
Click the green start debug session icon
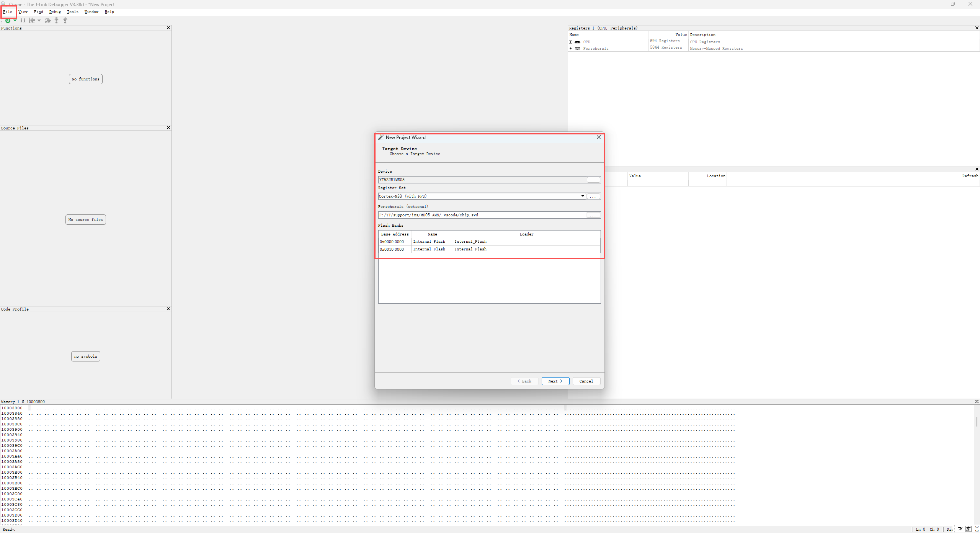click(x=8, y=20)
